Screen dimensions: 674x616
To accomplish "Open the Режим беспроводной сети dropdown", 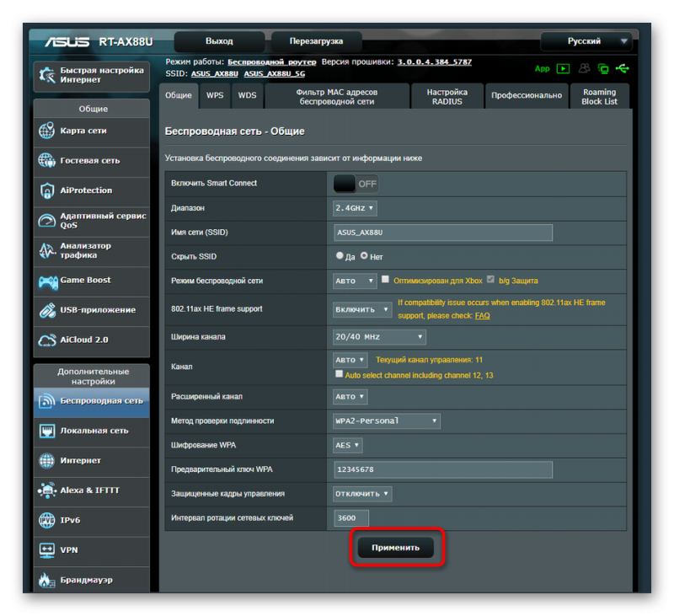I will (355, 281).
